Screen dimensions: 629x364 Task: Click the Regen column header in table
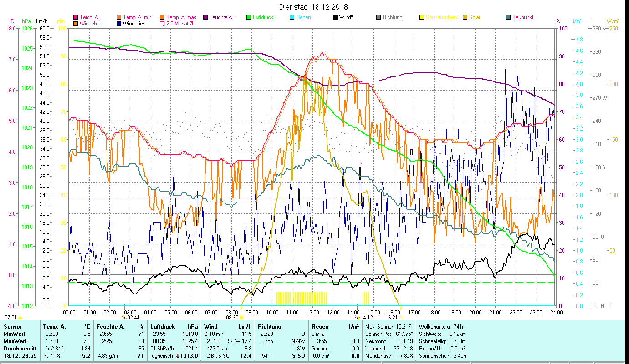(319, 327)
